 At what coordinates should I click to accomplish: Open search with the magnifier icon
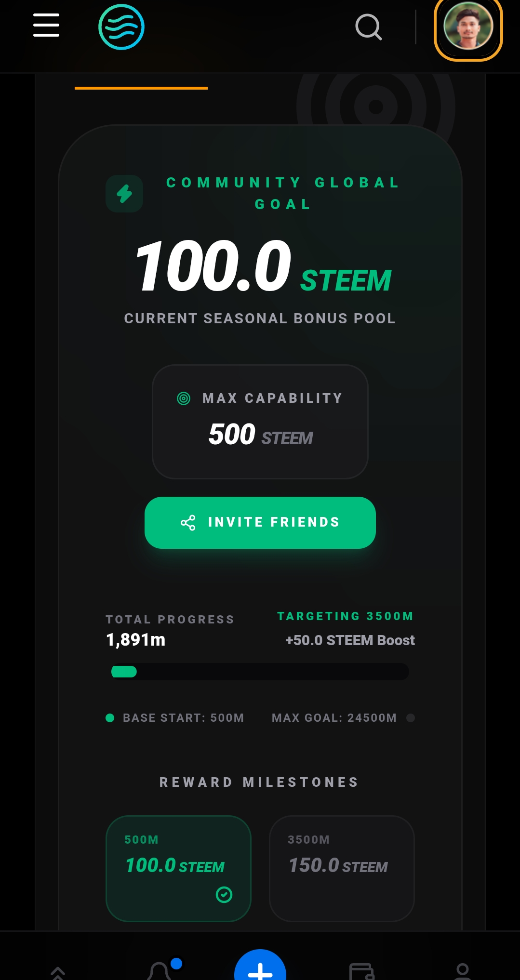(369, 27)
